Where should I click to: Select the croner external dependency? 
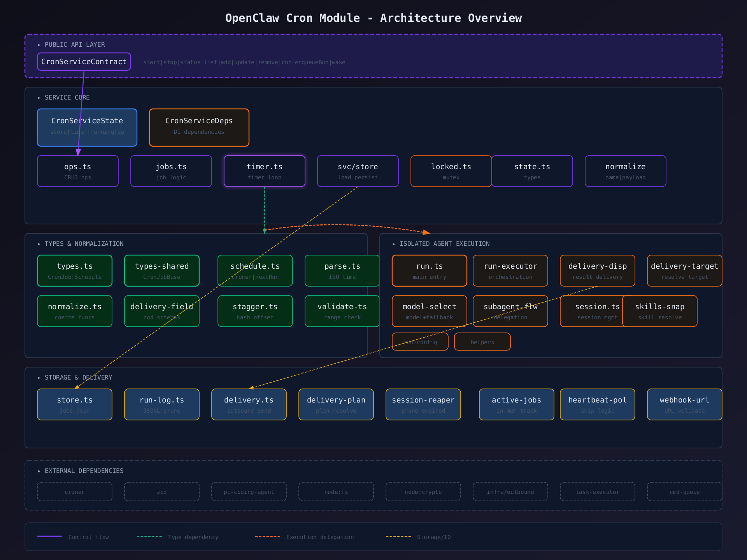pos(75,492)
